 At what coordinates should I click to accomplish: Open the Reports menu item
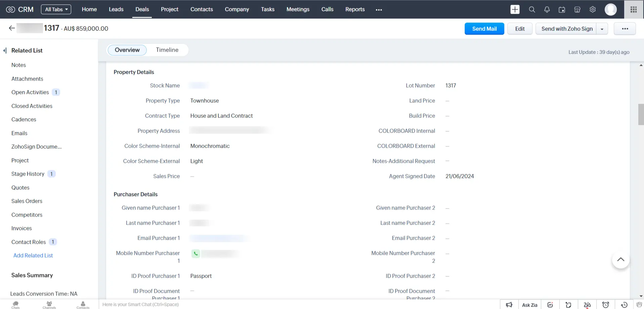tap(355, 9)
